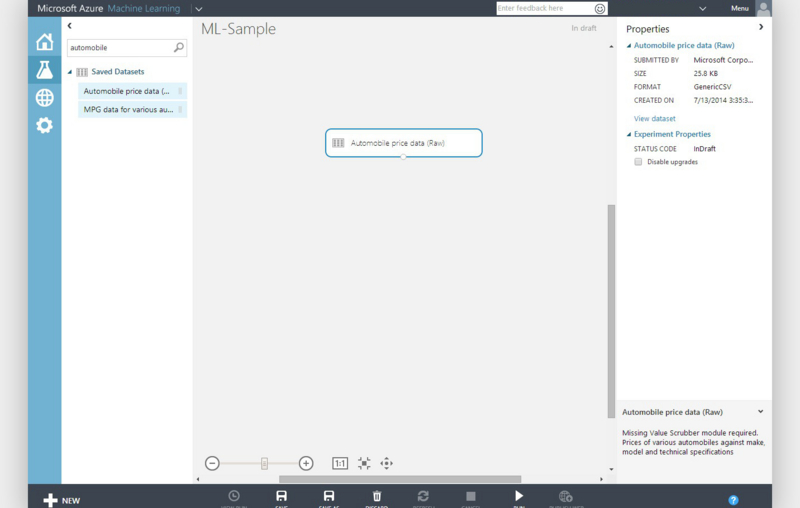Click the Save As icon
The height and width of the screenshot is (508, 800).
(329, 496)
